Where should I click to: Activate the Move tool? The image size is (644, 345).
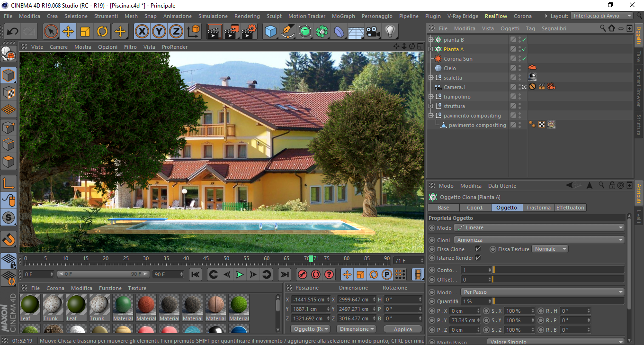(x=68, y=32)
